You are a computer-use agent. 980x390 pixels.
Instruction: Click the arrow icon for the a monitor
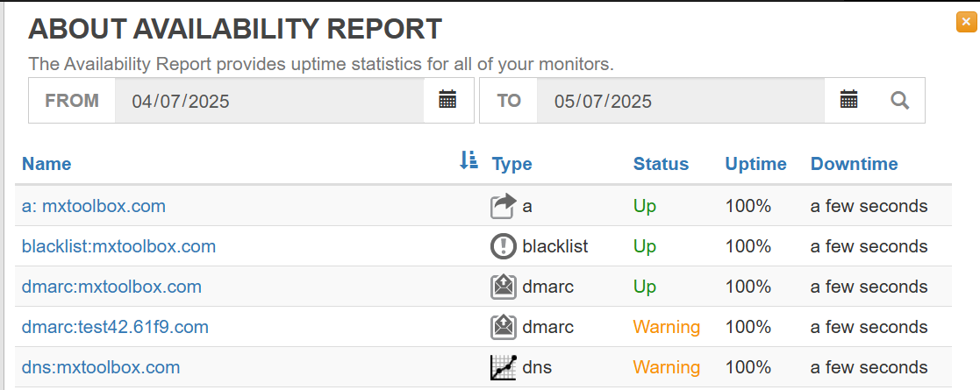[x=503, y=206]
